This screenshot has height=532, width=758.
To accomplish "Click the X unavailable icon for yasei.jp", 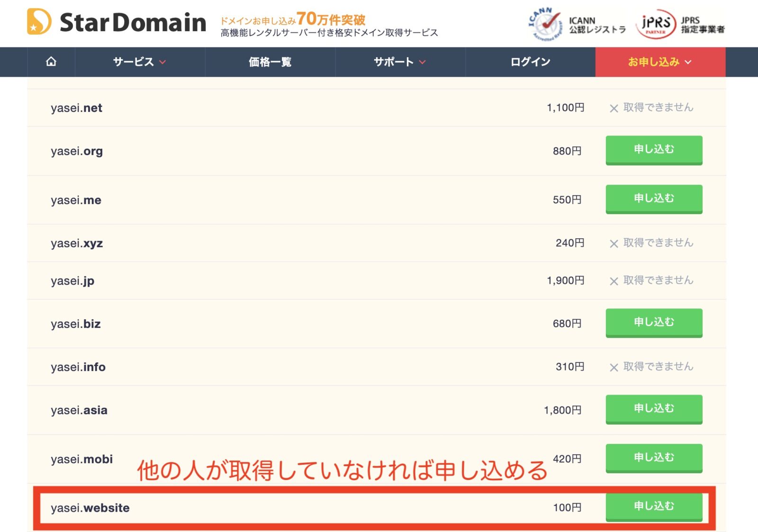I will pos(614,280).
